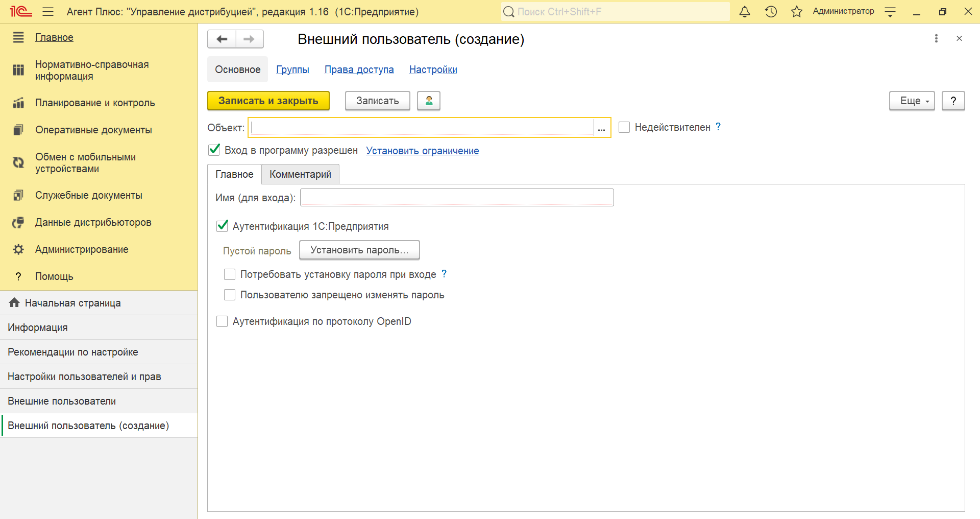The height and width of the screenshot is (519, 980).
Task: Toggle the Недействителен checkbox
Action: point(624,127)
